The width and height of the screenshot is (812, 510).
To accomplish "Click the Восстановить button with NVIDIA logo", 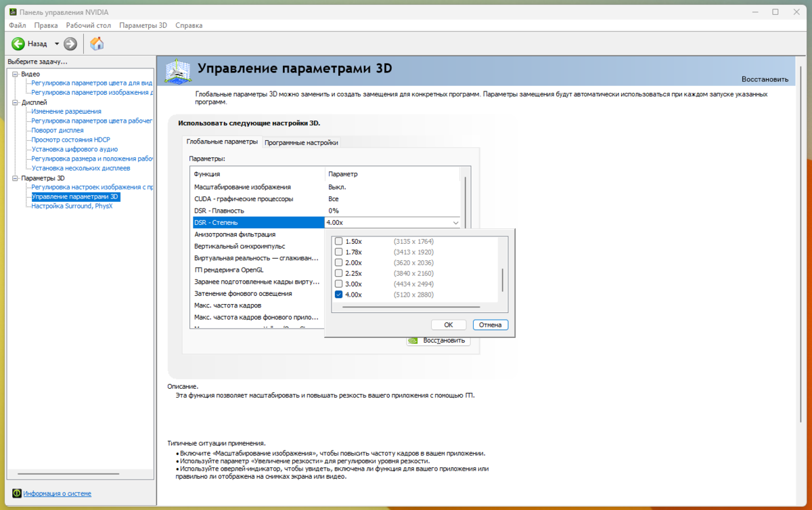I will click(x=438, y=340).
